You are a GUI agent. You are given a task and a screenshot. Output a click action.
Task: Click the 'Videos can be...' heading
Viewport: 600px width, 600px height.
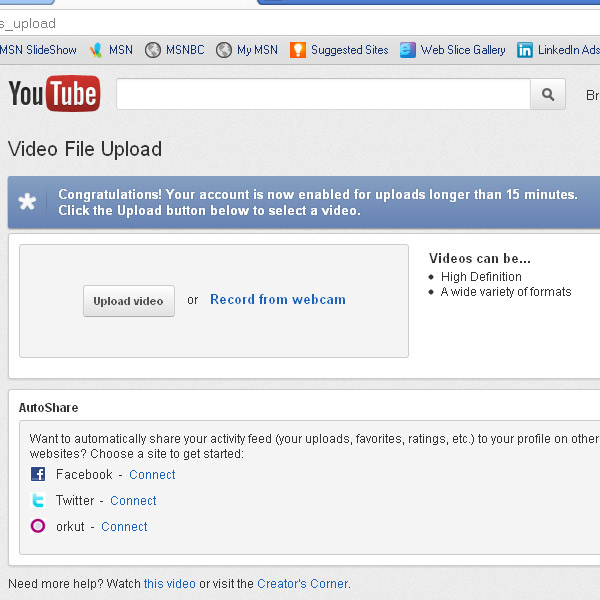pos(480,258)
